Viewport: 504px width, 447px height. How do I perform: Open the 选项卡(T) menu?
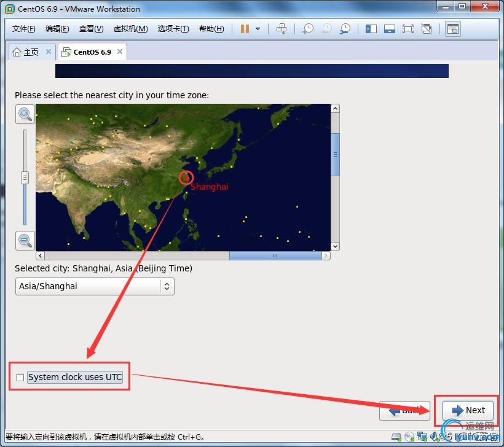173,29
